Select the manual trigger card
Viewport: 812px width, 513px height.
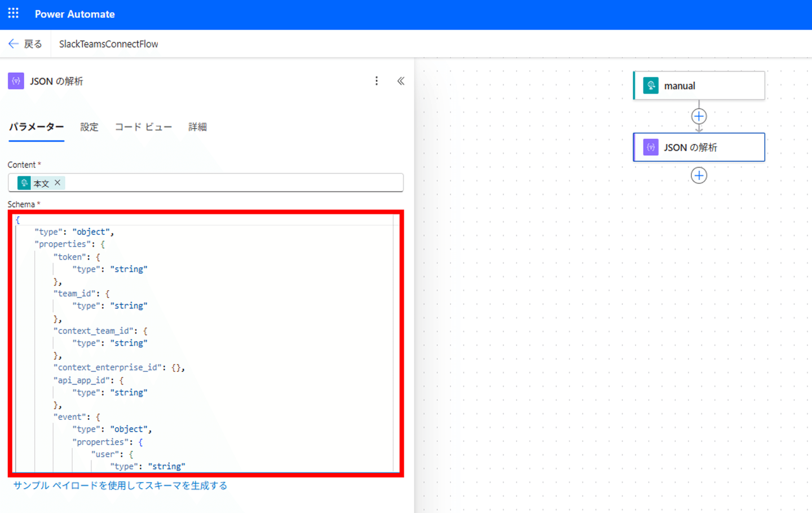tap(699, 86)
